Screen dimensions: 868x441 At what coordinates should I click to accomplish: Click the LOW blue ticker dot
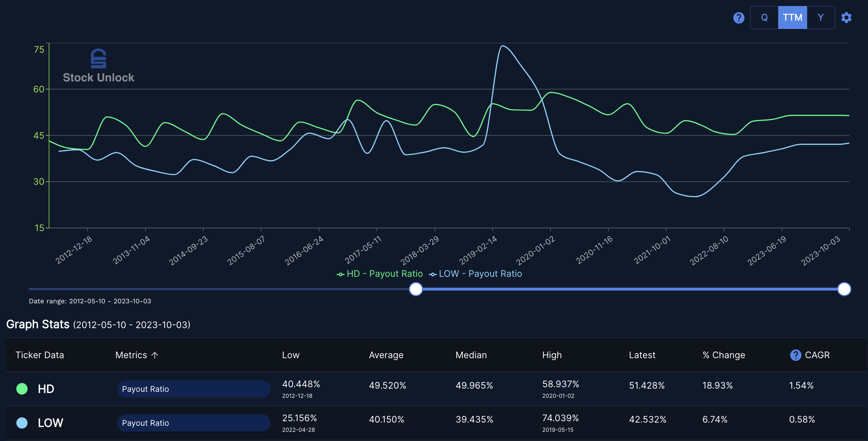tap(22, 423)
